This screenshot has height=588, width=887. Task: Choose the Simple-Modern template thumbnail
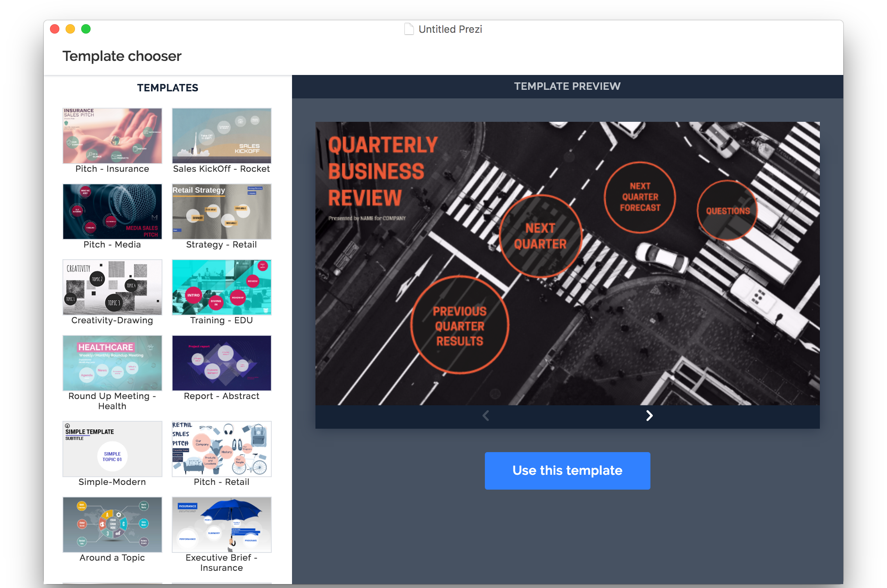(112, 449)
